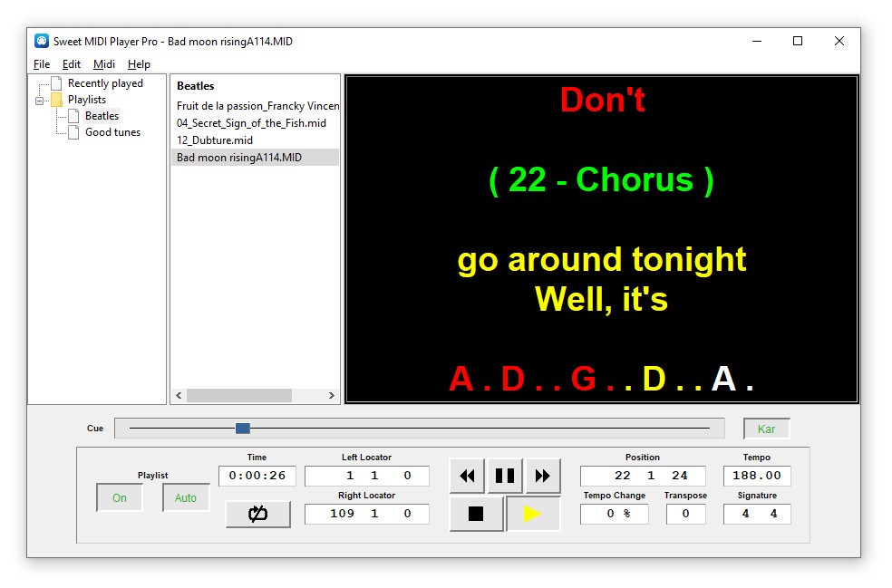Click the yellow Playlists folder icon
Screen dimensions: 892x588
click(x=56, y=100)
